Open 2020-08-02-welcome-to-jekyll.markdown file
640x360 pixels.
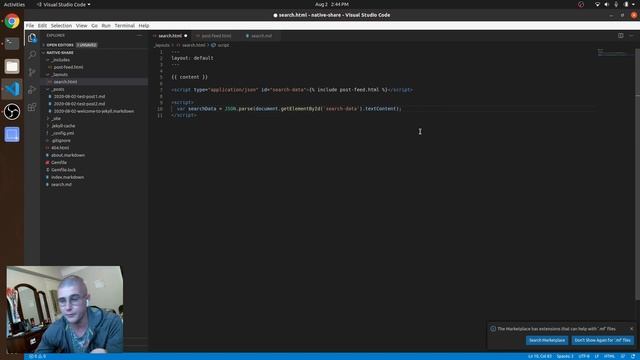[x=93, y=111]
